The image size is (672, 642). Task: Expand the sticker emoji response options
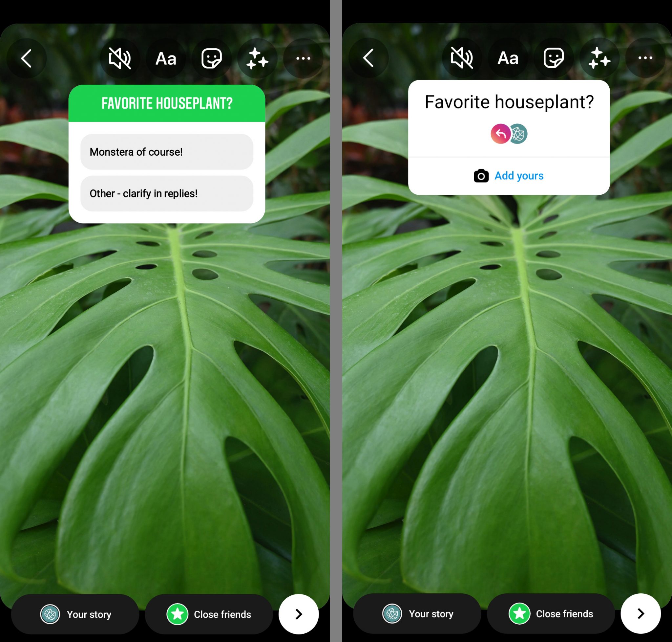[x=509, y=134]
